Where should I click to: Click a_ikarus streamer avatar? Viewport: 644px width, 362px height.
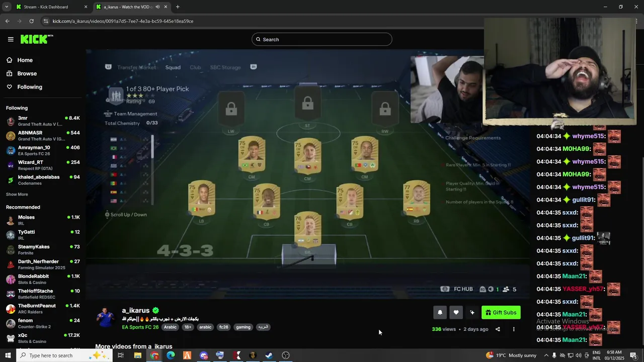coord(106,318)
